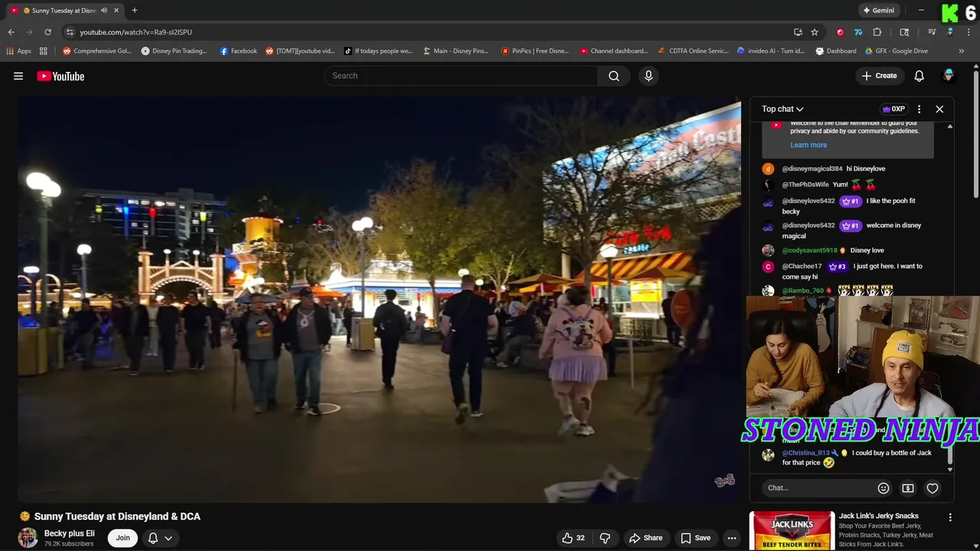Image resolution: width=980 pixels, height=551 pixels.
Task: Open the Dashboard bookmark
Action: 835,51
